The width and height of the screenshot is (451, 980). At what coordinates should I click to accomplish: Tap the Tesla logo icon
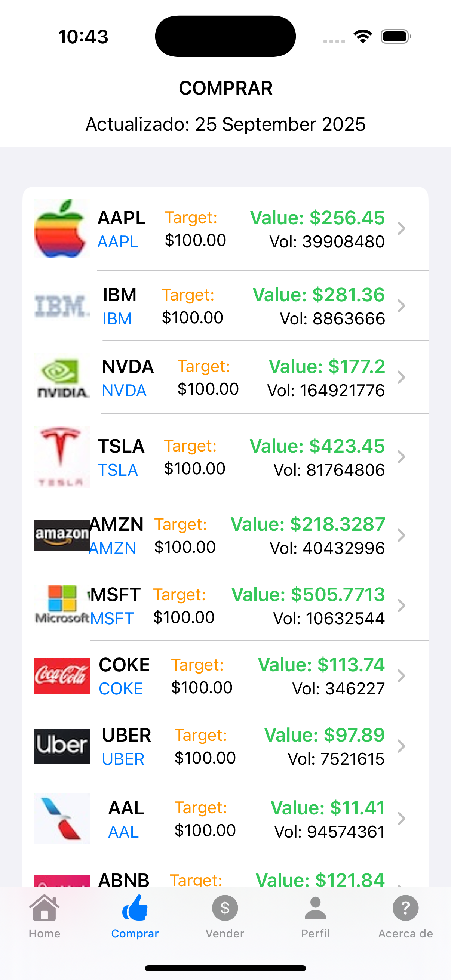pyautogui.click(x=61, y=456)
